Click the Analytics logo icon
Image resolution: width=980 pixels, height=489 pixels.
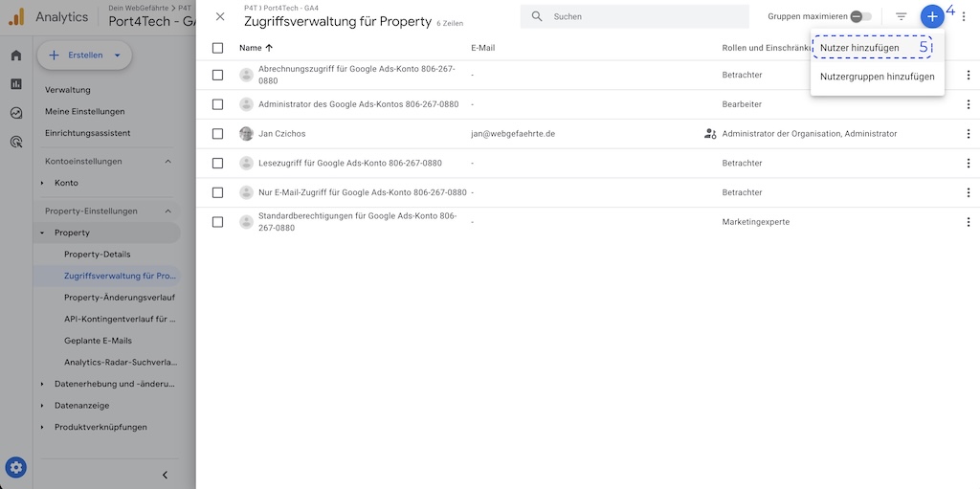[x=16, y=17]
